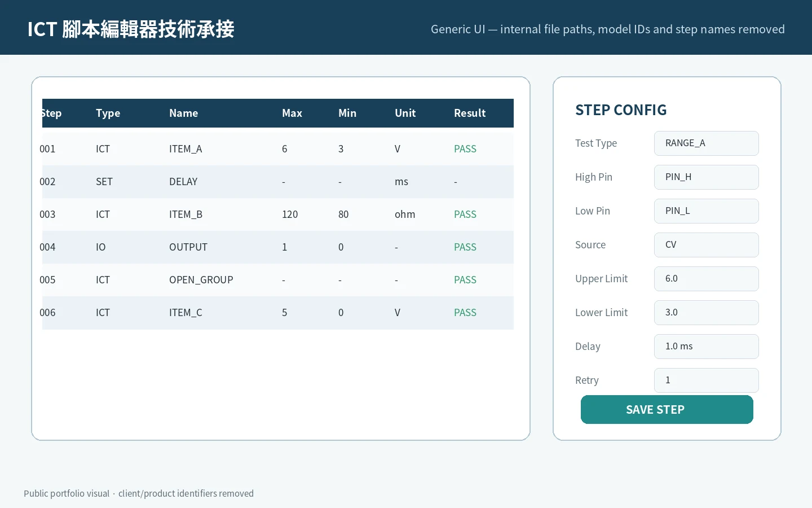Image resolution: width=812 pixels, height=508 pixels.
Task: Click PASS result for ITEM_A row
Action: [x=465, y=149]
